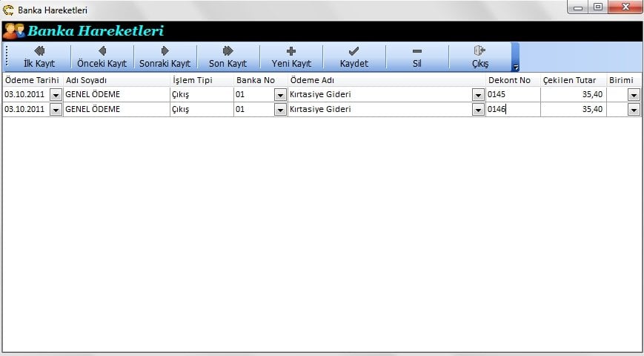Click second row Çekilen Tutar 35,40 cell
644x356 pixels.
point(572,110)
